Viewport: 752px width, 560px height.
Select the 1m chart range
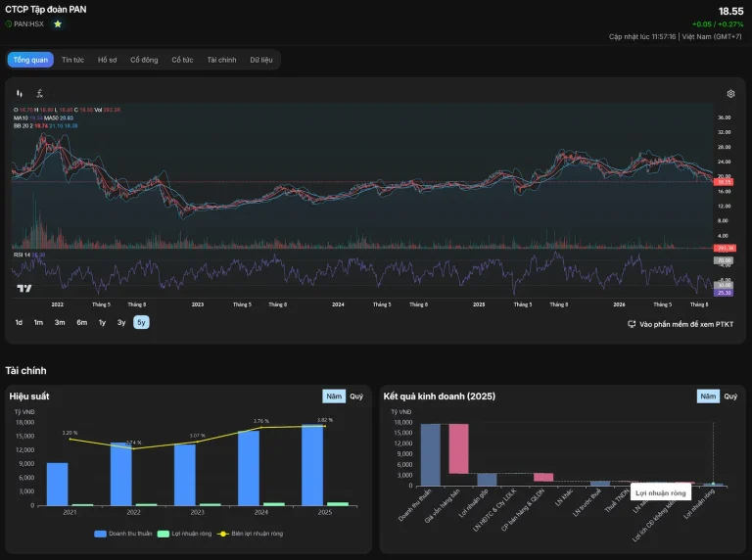(x=38, y=323)
